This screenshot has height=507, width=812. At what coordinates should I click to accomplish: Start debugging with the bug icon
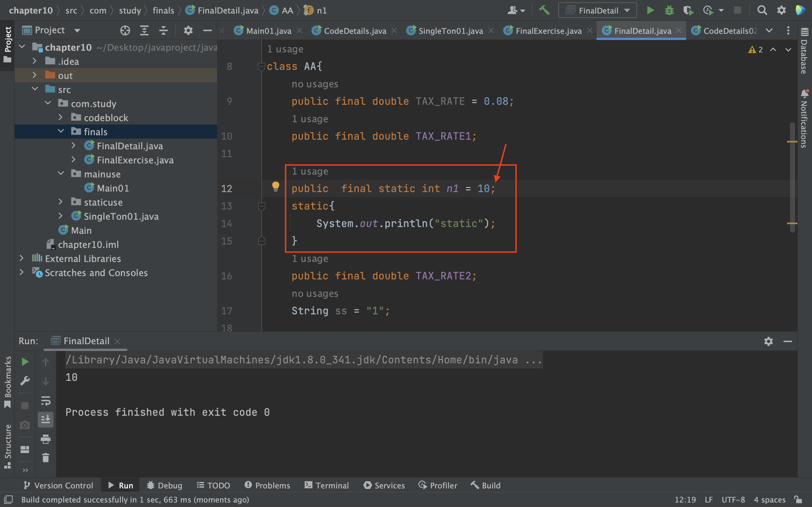(x=669, y=10)
